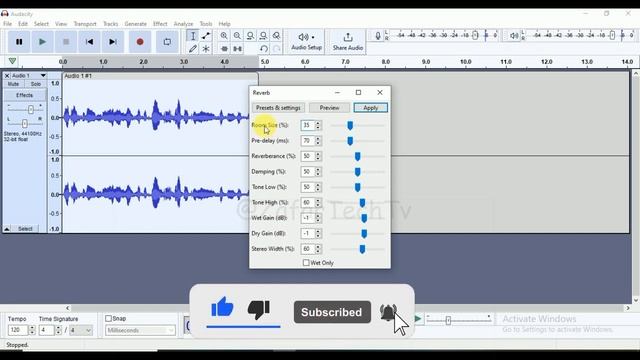Screen dimensions: 640x360
Task: Adjust the Room Size slider
Action: pos(350,126)
